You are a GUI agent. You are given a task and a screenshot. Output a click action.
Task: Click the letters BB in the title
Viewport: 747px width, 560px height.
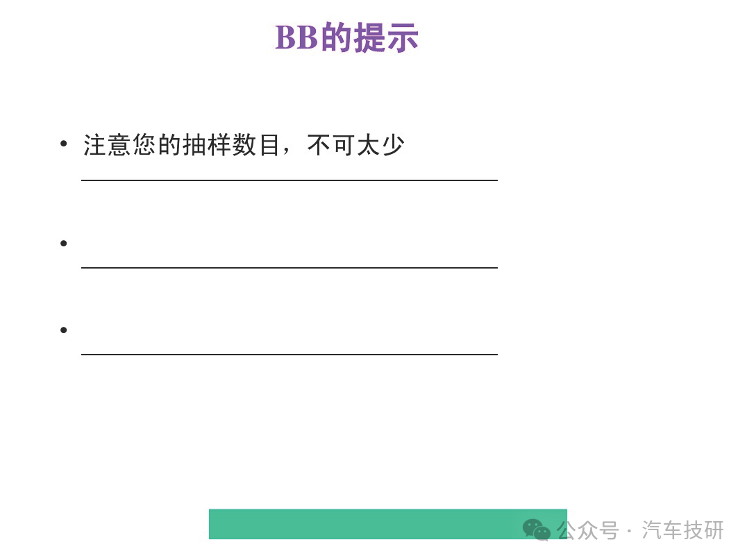click(296, 37)
